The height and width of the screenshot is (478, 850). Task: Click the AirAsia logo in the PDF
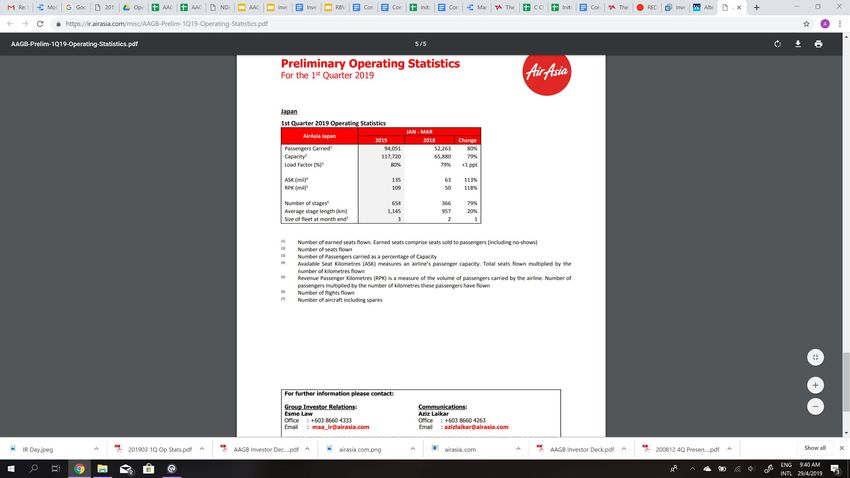point(546,72)
